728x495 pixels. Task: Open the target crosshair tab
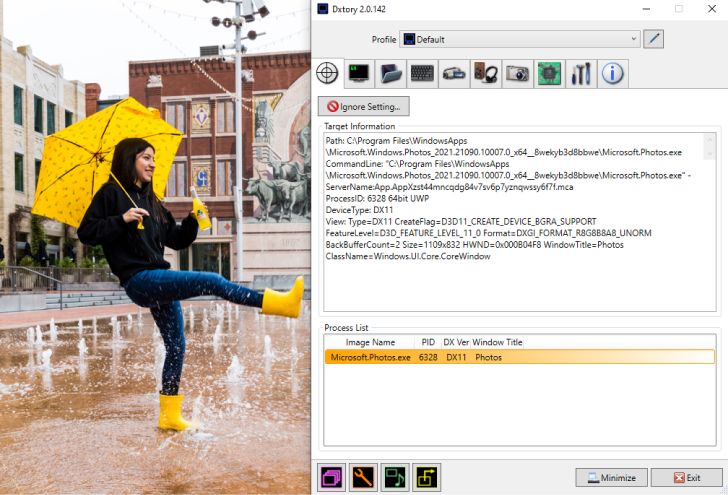click(326, 73)
